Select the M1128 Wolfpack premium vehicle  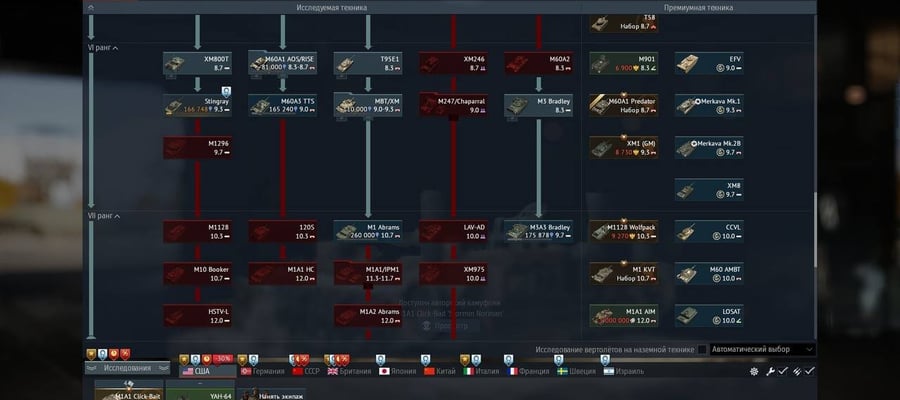coord(624,232)
